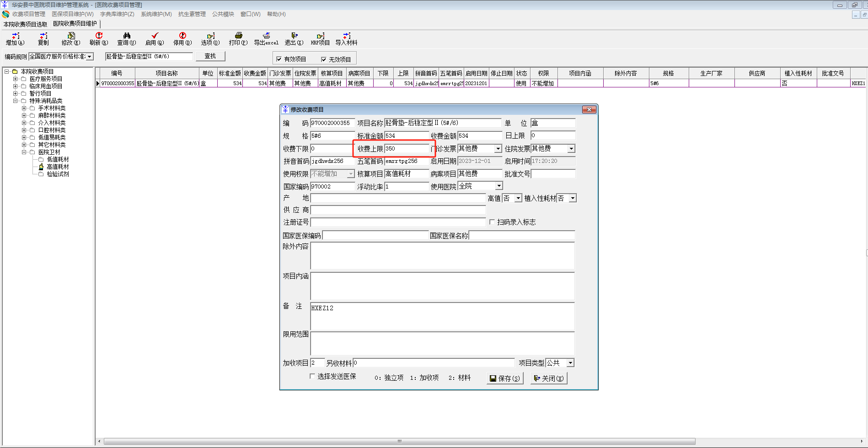Click the 查找 search button
Viewport: 868px width, 448px height.
tap(210, 56)
